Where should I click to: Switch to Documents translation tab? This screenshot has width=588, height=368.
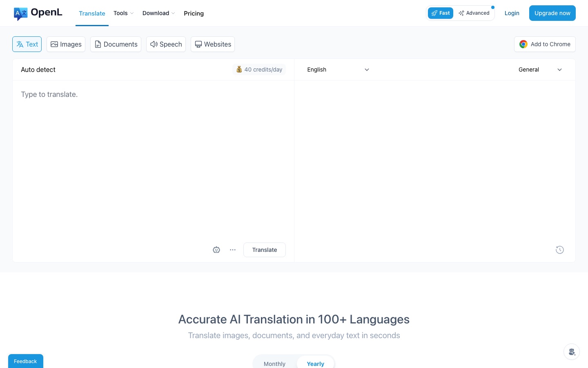116,44
